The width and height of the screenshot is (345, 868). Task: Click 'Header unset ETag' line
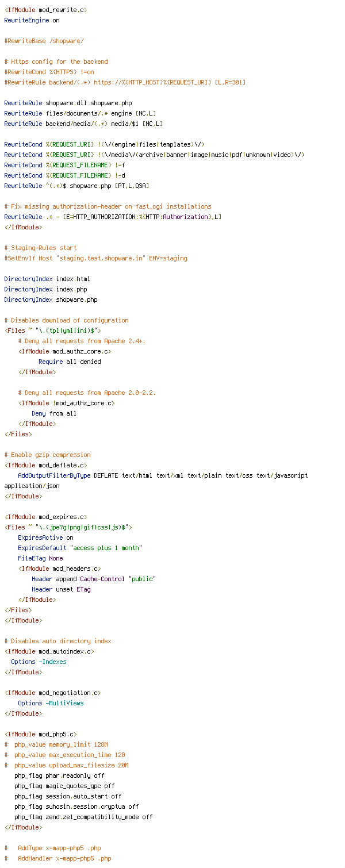(61, 589)
